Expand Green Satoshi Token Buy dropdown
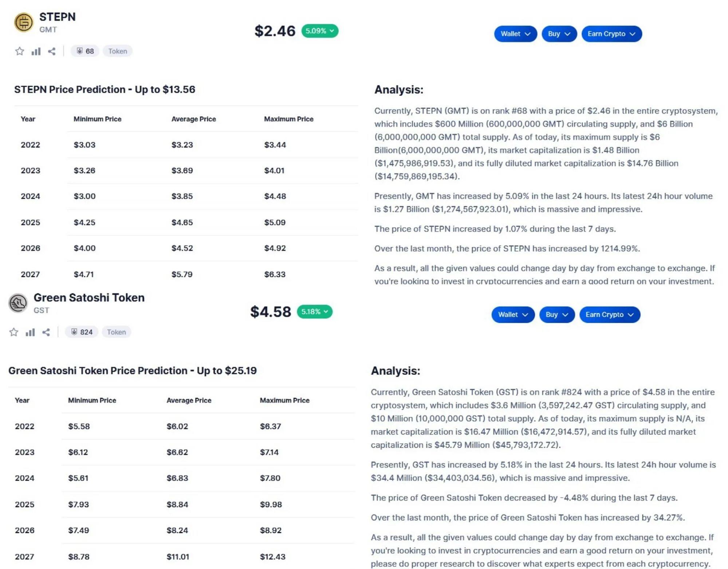 556,315
